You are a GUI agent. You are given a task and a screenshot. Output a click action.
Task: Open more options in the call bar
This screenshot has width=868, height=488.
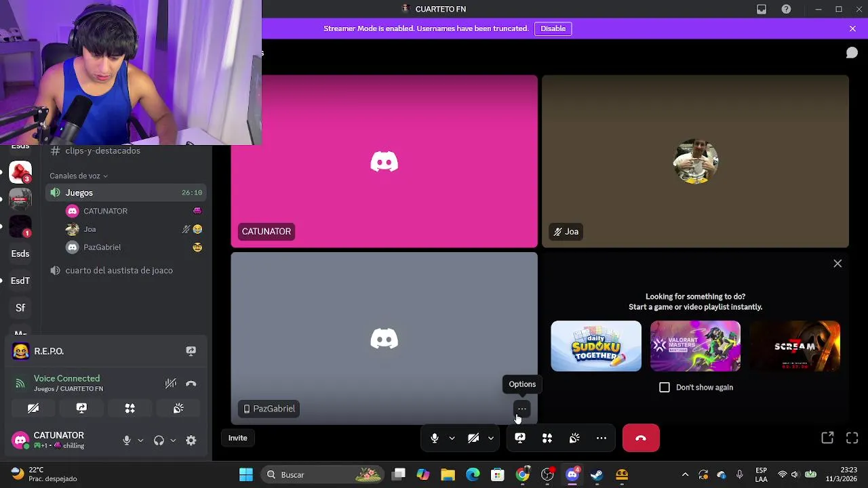click(601, 438)
